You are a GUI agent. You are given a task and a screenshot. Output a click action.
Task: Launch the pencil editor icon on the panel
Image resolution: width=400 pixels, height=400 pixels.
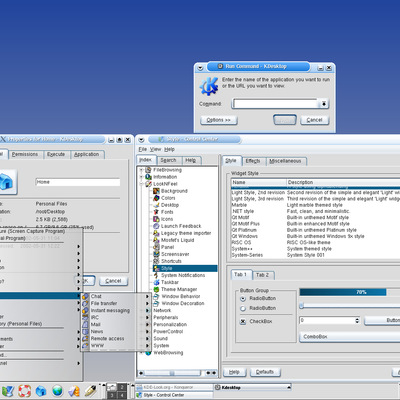click(90, 391)
